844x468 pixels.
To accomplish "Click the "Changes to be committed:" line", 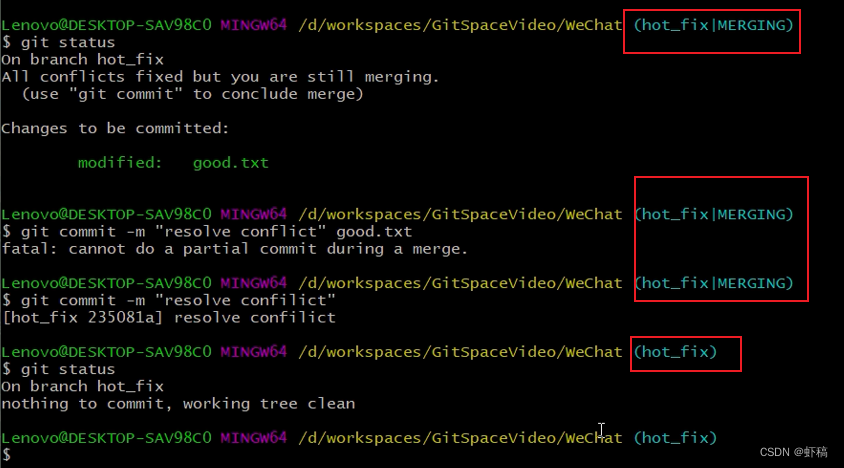I will pos(115,128).
